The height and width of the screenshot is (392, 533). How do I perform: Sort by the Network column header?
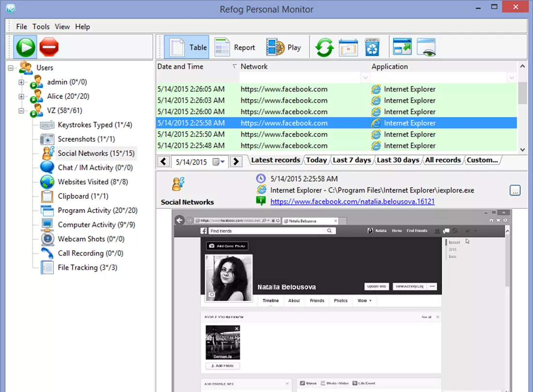(x=304, y=66)
